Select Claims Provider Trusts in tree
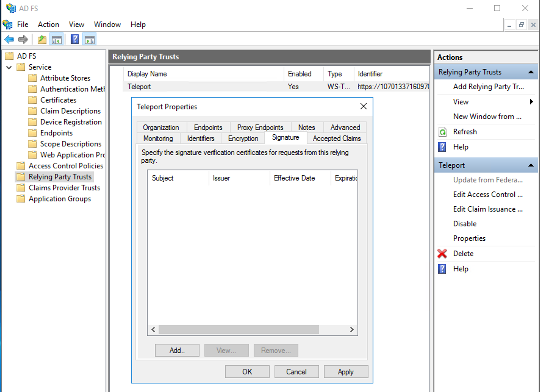The image size is (540, 392). (x=64, y=188)
